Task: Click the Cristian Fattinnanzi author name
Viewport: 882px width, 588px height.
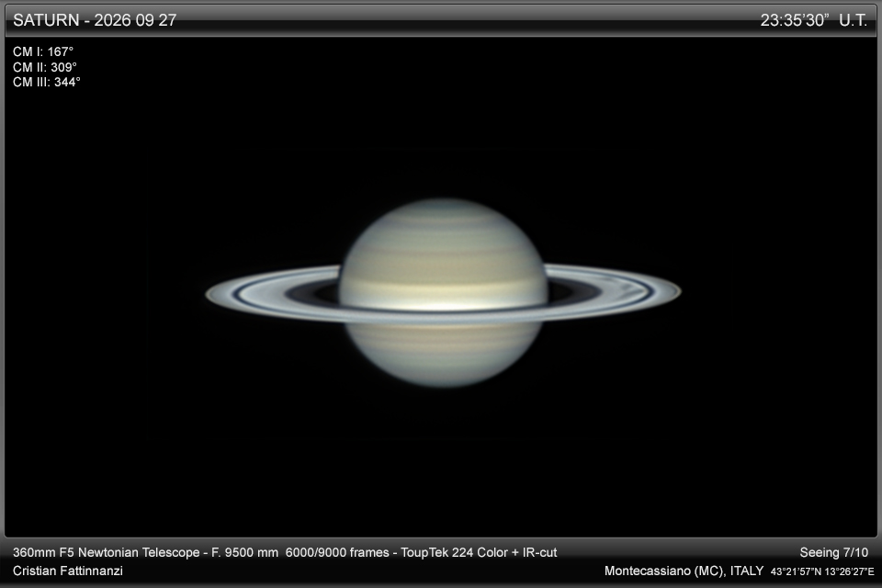Action: [x=67, y=571]
